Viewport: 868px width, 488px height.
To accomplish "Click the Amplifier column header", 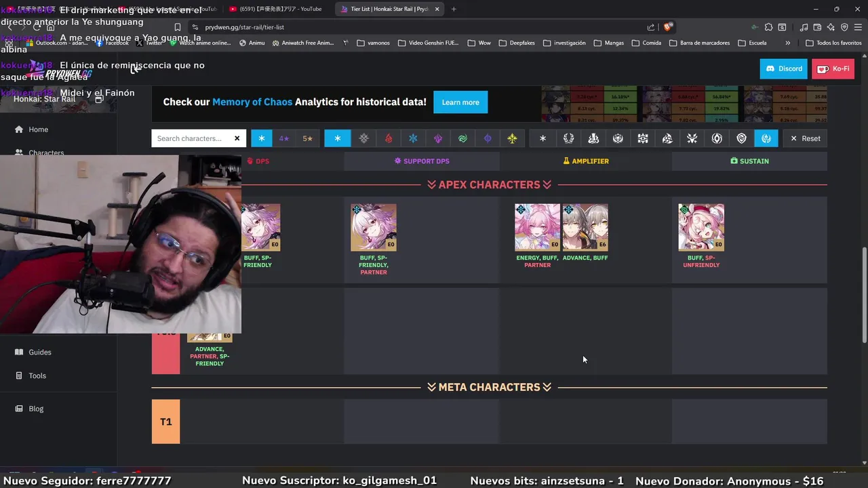I will [586, 161].
